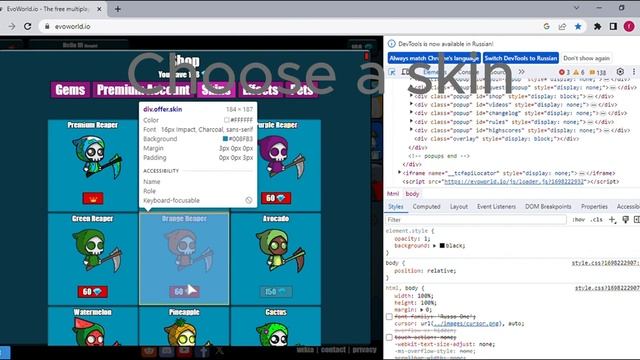Expand the background shorthand property arrow

pyautogui.click(x=435, y=246)
